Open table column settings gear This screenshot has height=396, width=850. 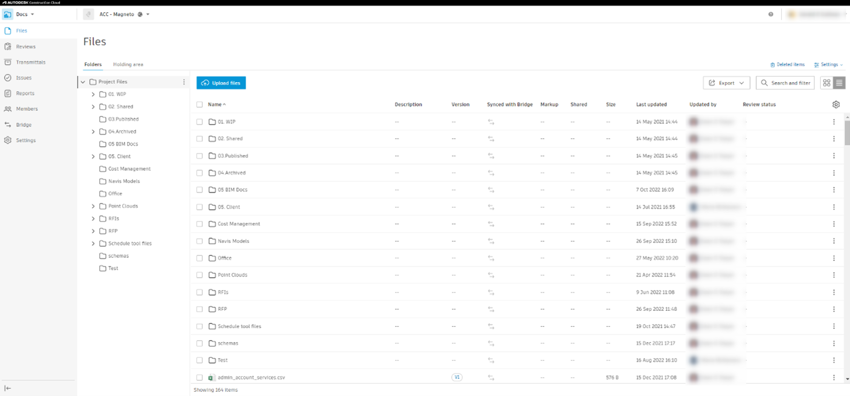(835, 105)
